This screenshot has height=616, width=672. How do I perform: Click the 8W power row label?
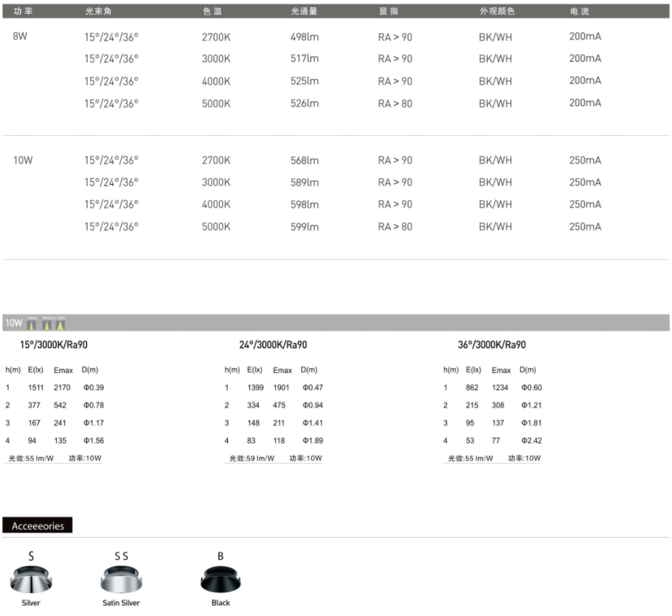[20, 37]
